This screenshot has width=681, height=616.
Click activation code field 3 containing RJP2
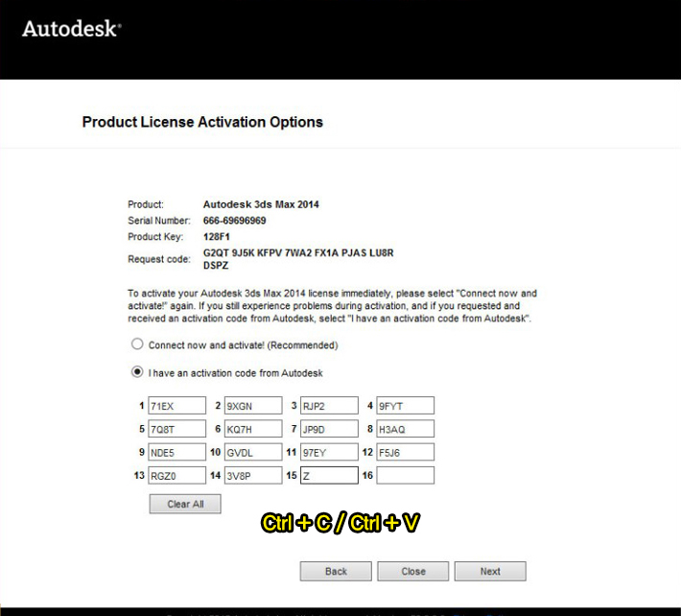pyautogui.click(x=329, y=406)
